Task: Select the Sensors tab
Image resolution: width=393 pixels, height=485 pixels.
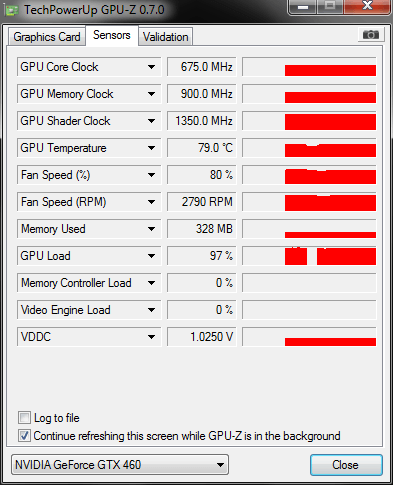Action: click(112, 35)
